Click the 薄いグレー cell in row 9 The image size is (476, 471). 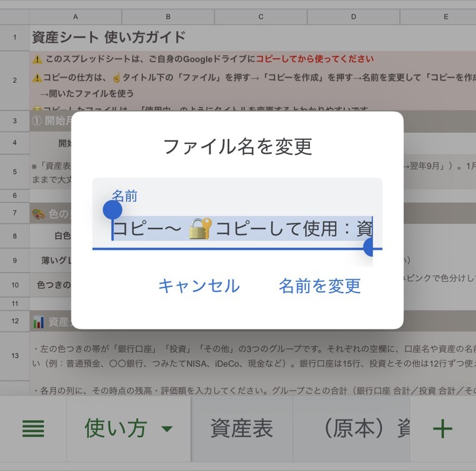tap(56, 261)
